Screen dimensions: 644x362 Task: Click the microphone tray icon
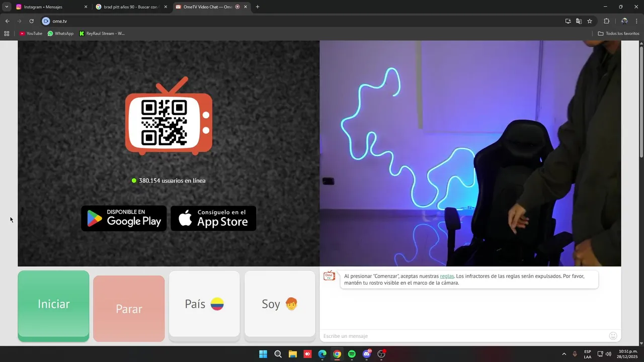tap(575, 354)
